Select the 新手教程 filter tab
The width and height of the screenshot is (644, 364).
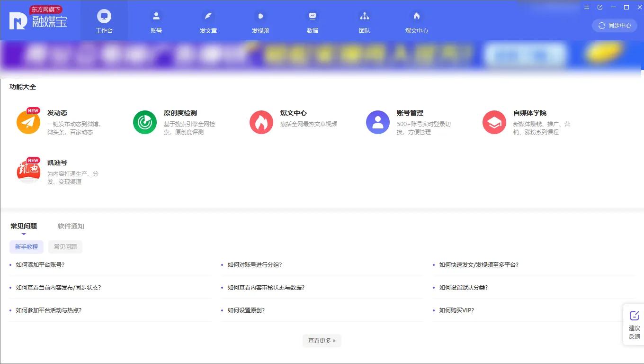click(x=26, y=247)
